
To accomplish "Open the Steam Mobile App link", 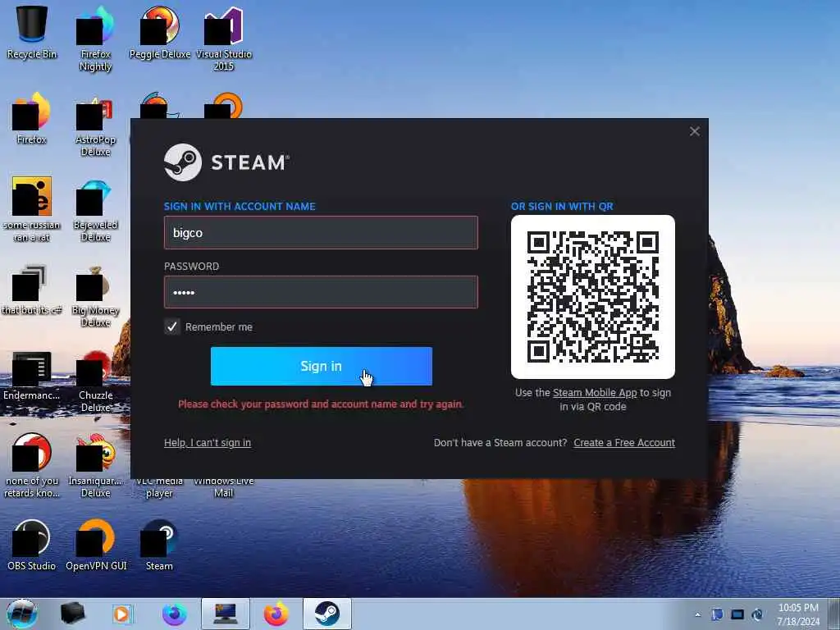I will pos(595,393).
